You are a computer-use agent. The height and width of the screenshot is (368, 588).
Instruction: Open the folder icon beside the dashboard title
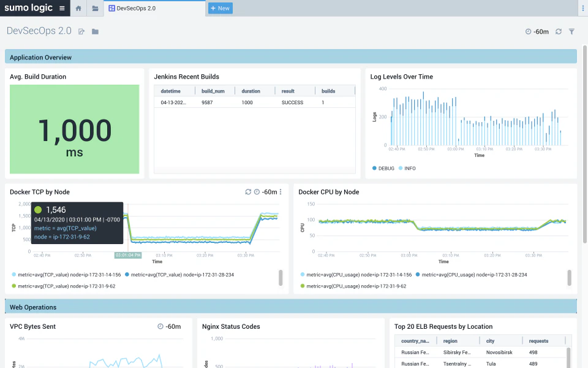pos(95,31)
